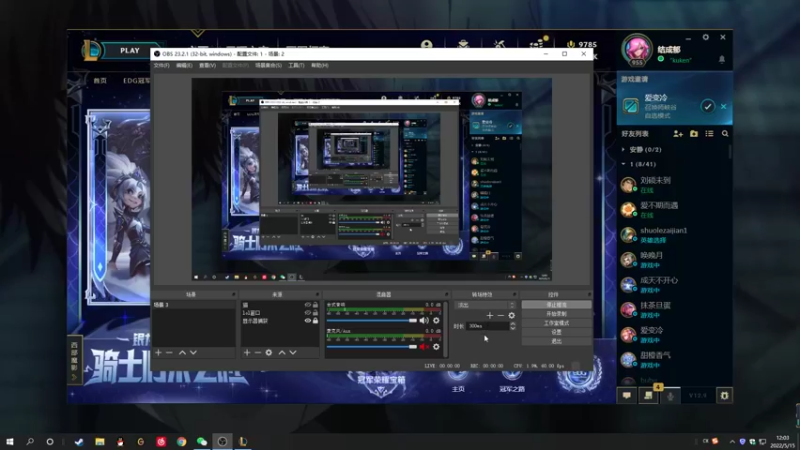Accept the game invite from 爱变冷
Image resolution: width=800 pixels, height=450 pixels.
(707, 107)
